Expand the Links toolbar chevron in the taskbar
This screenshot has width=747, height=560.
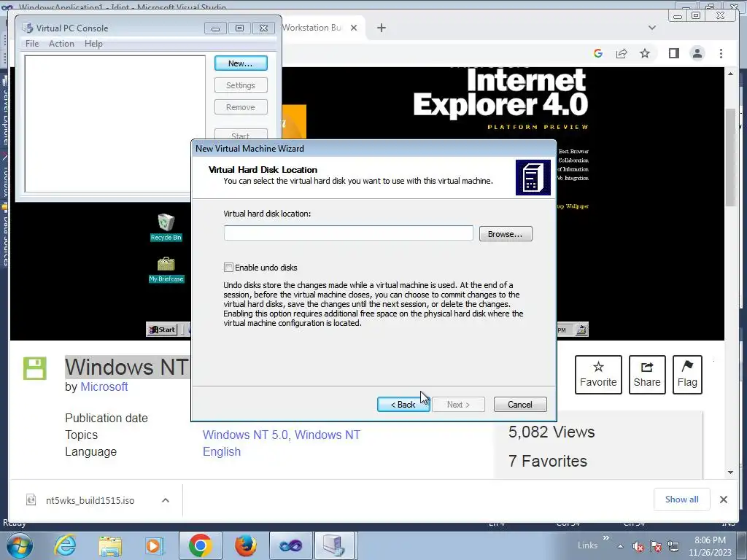click(606, 538)
